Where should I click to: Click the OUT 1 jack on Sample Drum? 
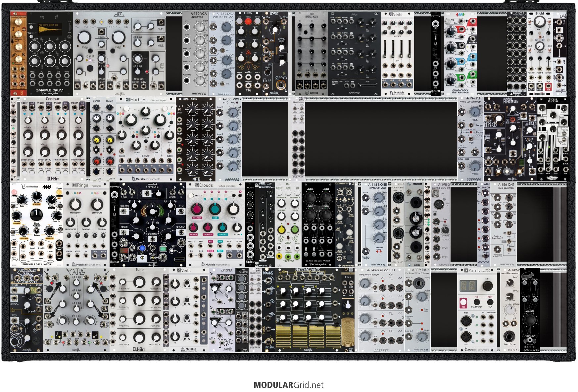tap(67, 75)
